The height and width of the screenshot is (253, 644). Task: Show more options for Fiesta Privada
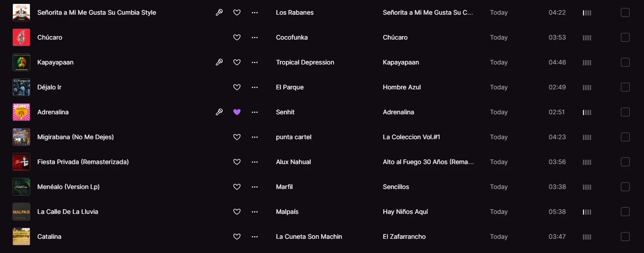pos(255,162)
